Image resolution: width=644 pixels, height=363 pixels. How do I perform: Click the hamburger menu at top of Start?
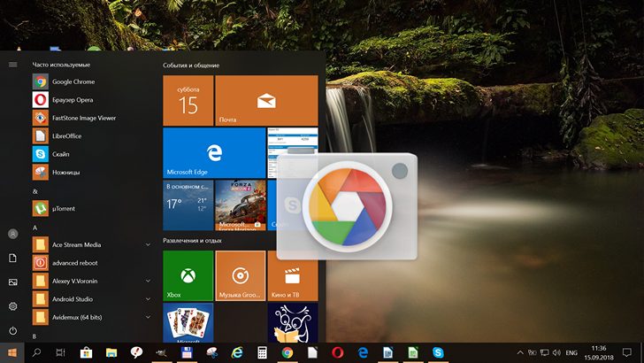click(12, 65)
